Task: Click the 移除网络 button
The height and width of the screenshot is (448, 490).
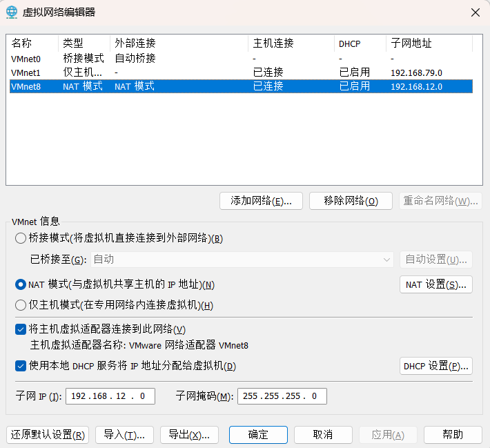Action: (351, 201)
